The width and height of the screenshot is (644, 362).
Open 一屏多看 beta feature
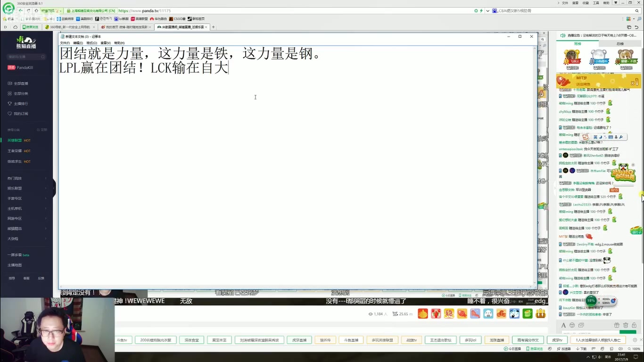(x=18, y=255)
